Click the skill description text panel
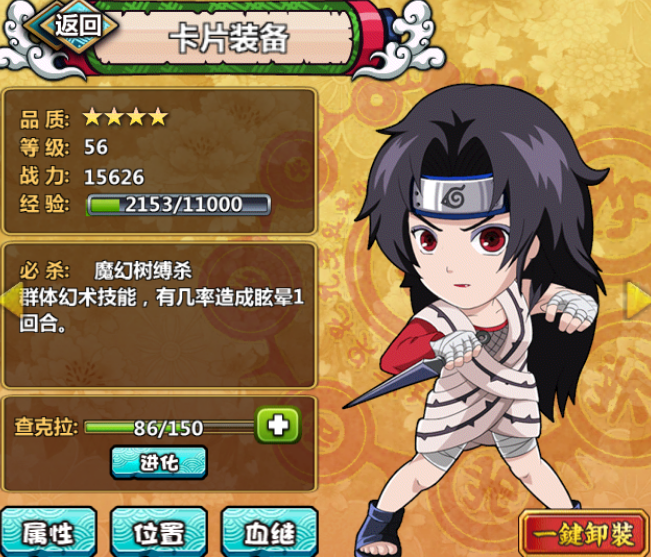Viewport: 651px width, 557px height. pyautogui.click(x=160, y=315)
